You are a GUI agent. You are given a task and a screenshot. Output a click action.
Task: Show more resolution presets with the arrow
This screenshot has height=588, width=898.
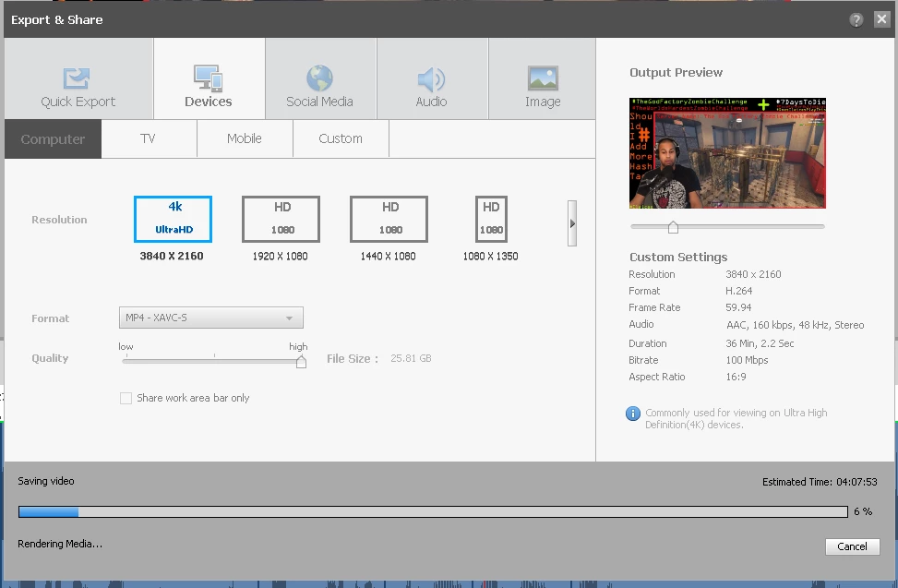point(572,223)
